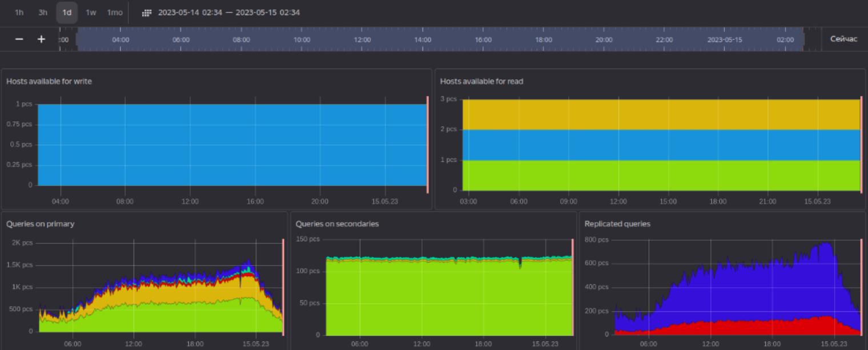
Task: Open the calendar date range picker icon
Action: click(x=147, y=13)
